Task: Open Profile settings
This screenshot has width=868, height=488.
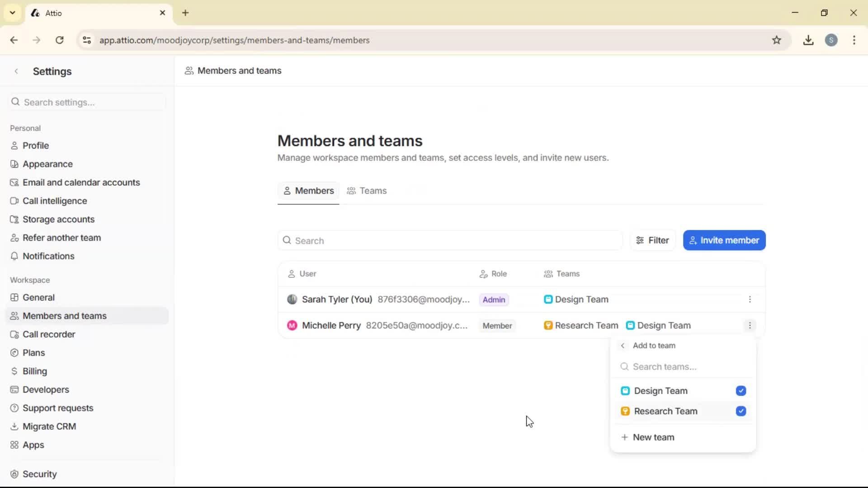Action: [x=36, y=145]
